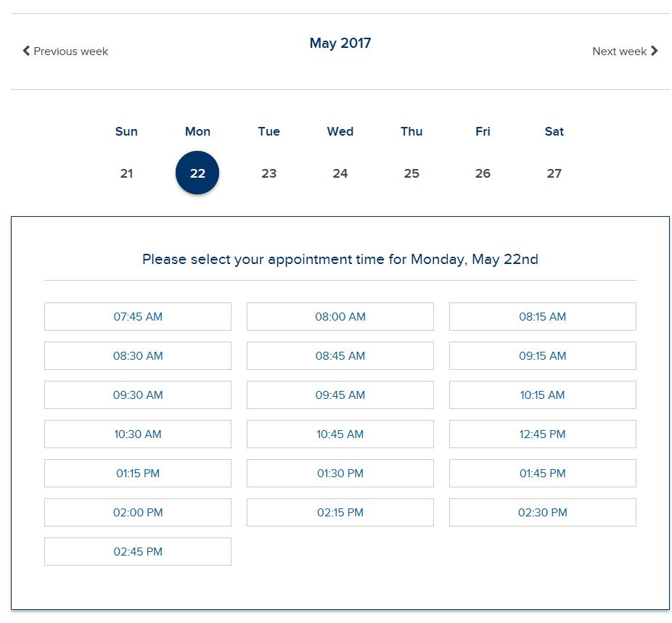This screenshot has width=672, height=623.
Task: Select the 10:45 AM appointment time
Action: pyautogui.click(x=340, y=434)
